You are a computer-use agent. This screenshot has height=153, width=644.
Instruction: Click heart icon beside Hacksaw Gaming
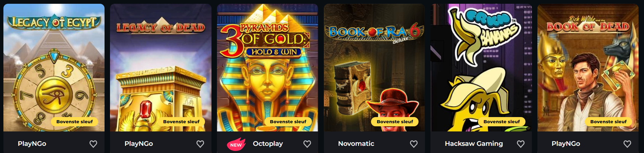[521, 144]
